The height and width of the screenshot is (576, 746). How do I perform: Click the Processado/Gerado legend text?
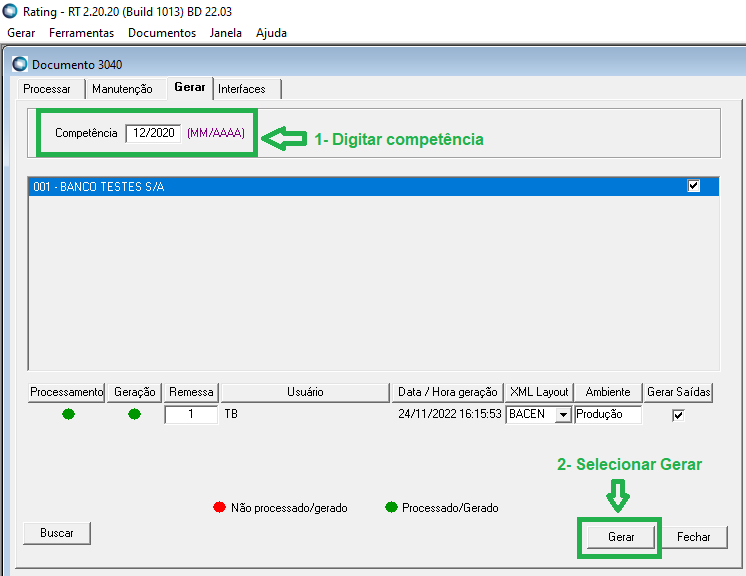[x=450, y=508]
